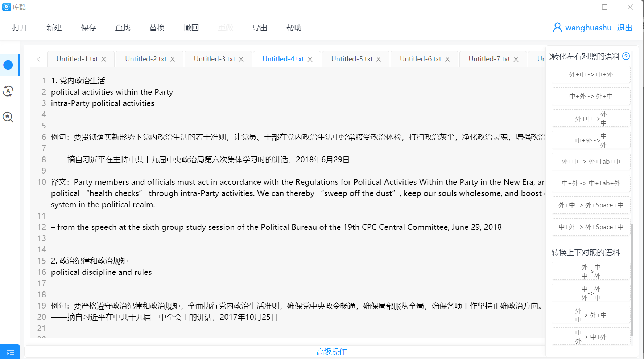
Task: Click the 外+中 -> 中+外 conversion button
Action: (591, 74)
